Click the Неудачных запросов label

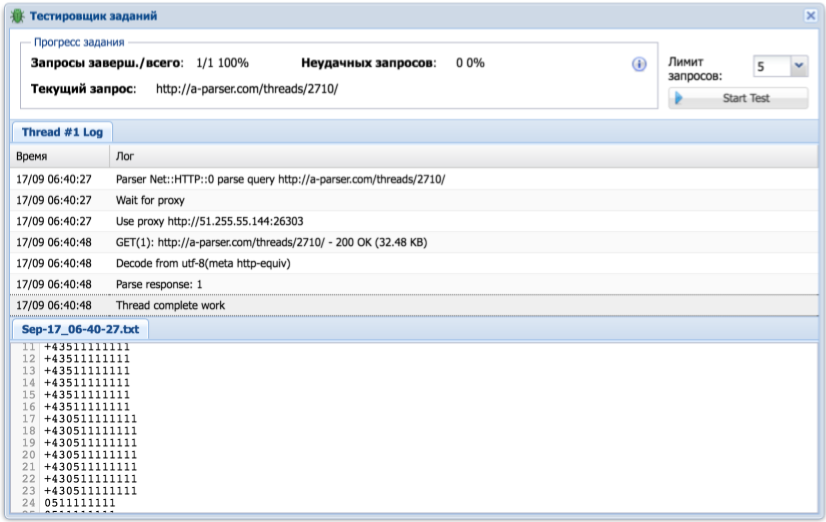pyautogui.click(x=369, y=63)
